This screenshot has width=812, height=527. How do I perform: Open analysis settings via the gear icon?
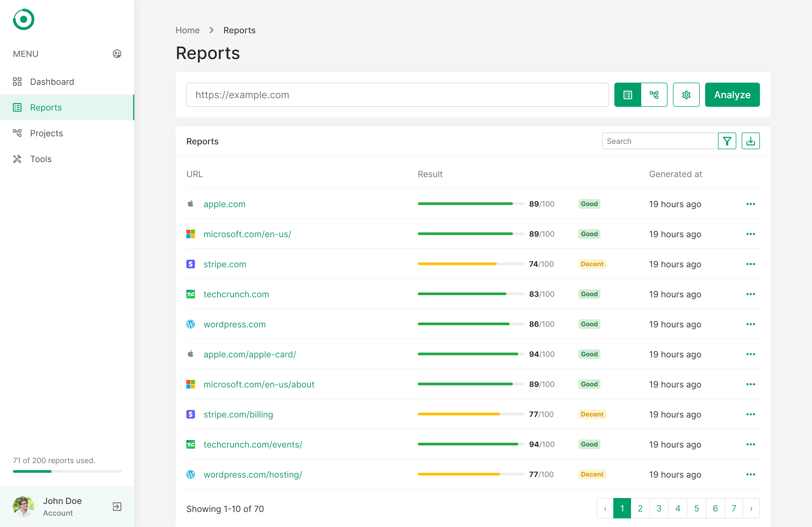(686, 95)
